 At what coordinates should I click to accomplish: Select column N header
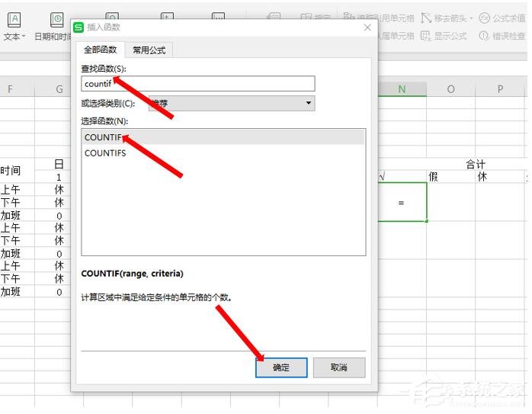[x=402, y=89]
